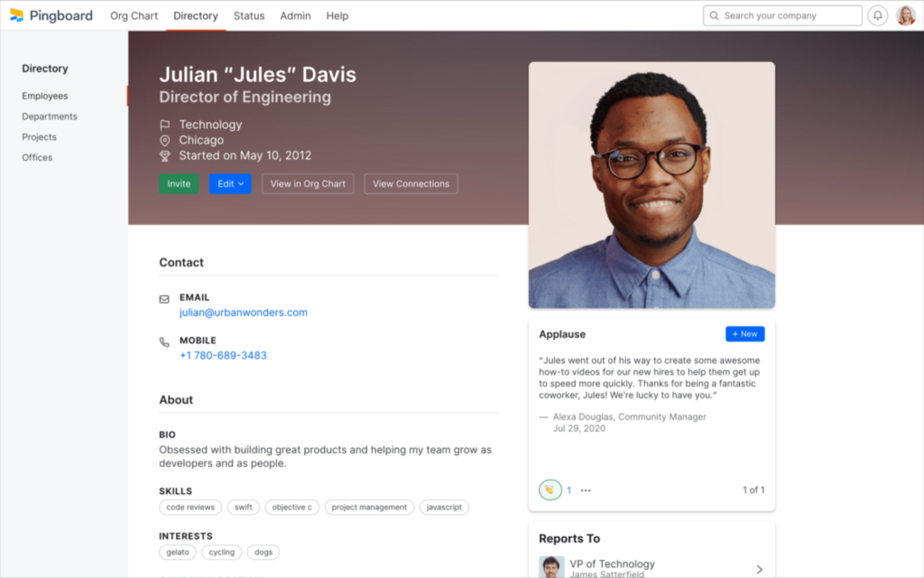Image resolution: width=924 pixels, height=578 pixels.
Task: Click the email envelope icon
Action: 165,300
